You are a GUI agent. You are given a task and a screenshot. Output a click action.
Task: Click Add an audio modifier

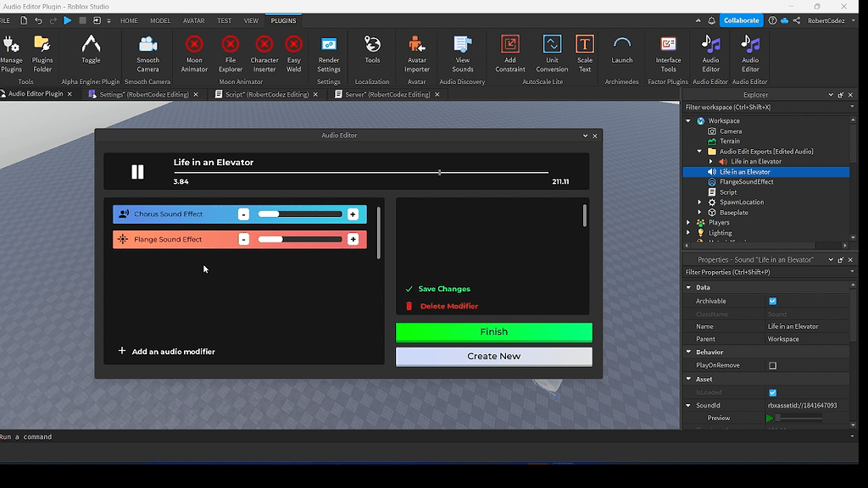167,352
